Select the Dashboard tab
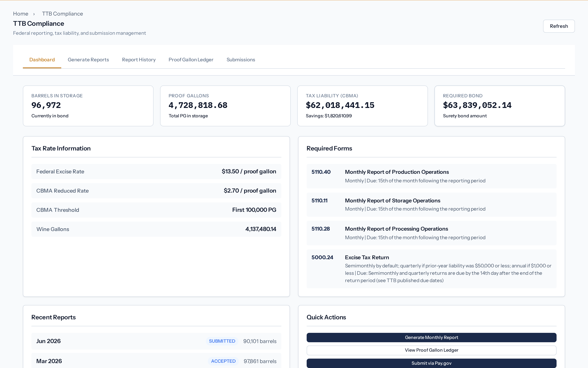588x368 pixels. [42, 60]
